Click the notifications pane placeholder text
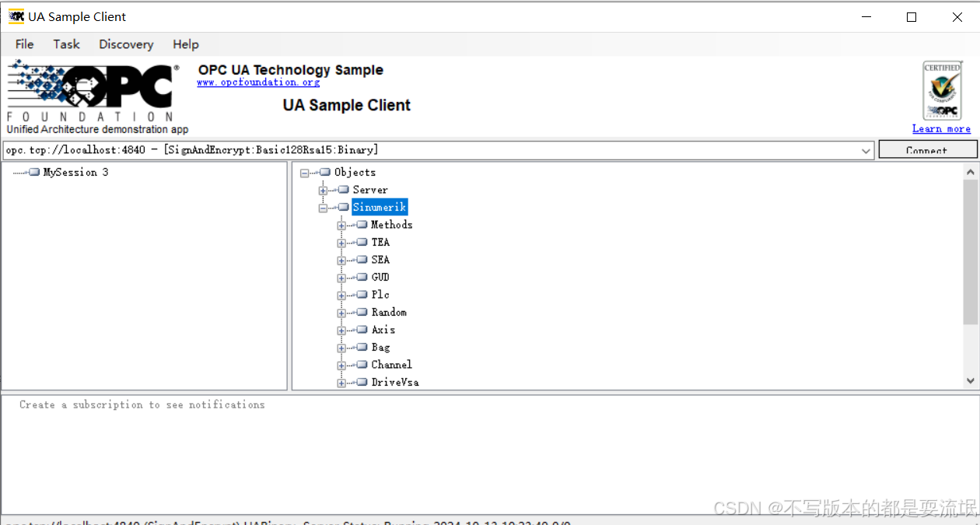Screen dimensions: 980x525 tap(142, 404)
